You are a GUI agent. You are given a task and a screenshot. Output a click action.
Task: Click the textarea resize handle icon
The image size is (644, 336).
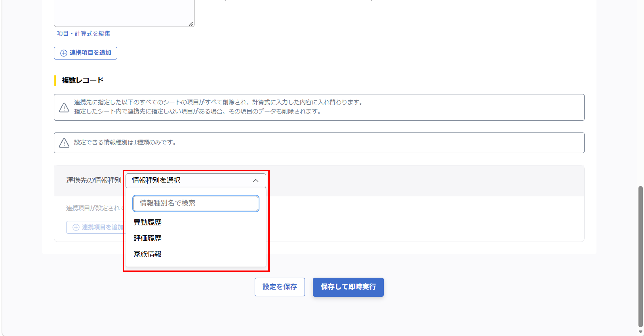[191, 24]
